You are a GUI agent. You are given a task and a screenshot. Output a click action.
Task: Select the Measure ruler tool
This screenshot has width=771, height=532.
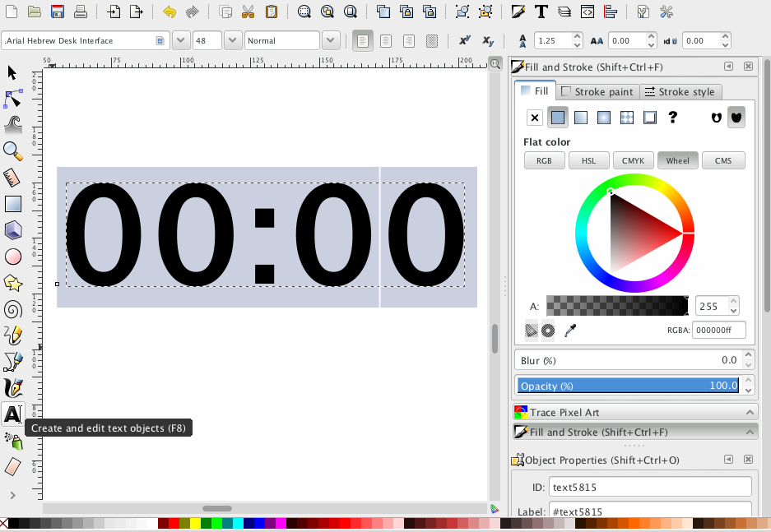pyautogui.click(x=12, y=178)
